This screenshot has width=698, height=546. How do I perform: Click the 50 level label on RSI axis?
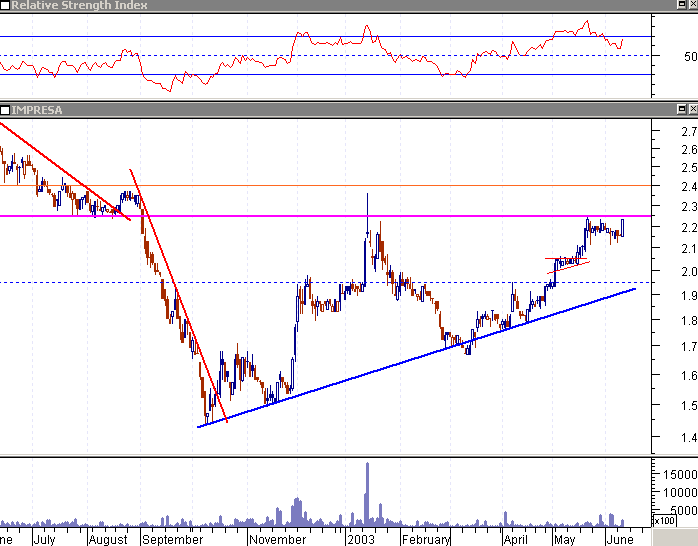(691, 57)
